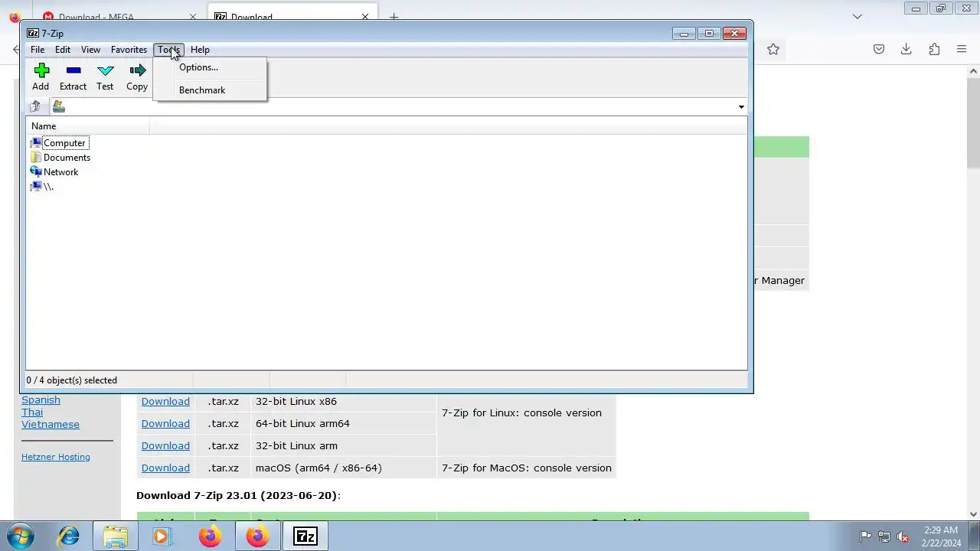
Task: Close the open Tools menu
Action: pos(168,50)
